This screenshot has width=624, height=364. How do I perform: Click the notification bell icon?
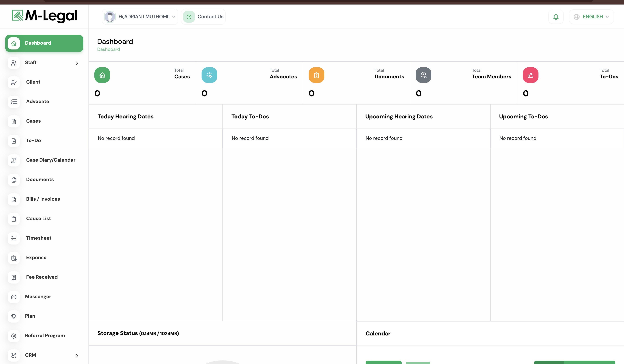click(x=556, y=17)
